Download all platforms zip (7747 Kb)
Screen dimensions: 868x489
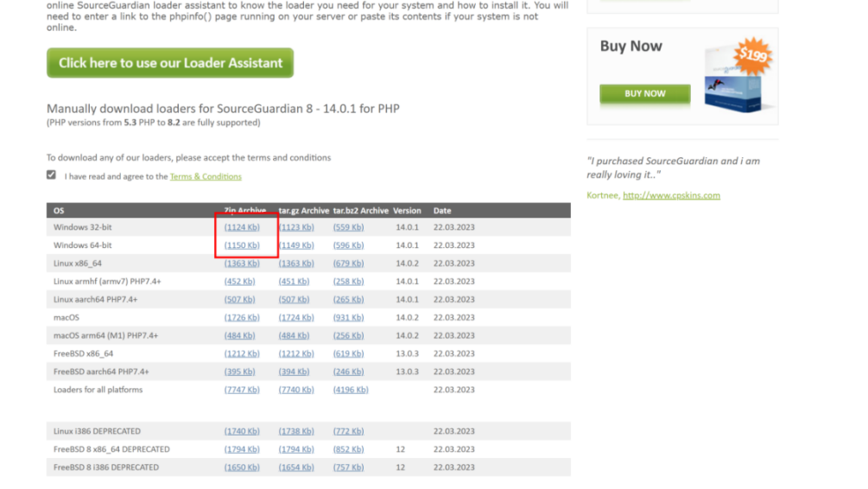[x=242, y=390]
